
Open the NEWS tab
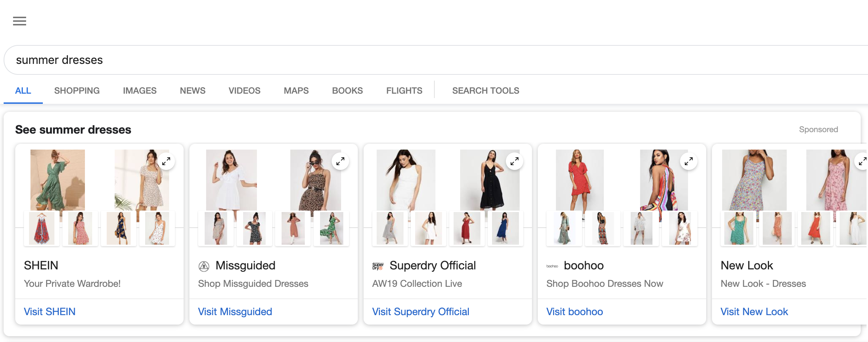pos(193,90)
